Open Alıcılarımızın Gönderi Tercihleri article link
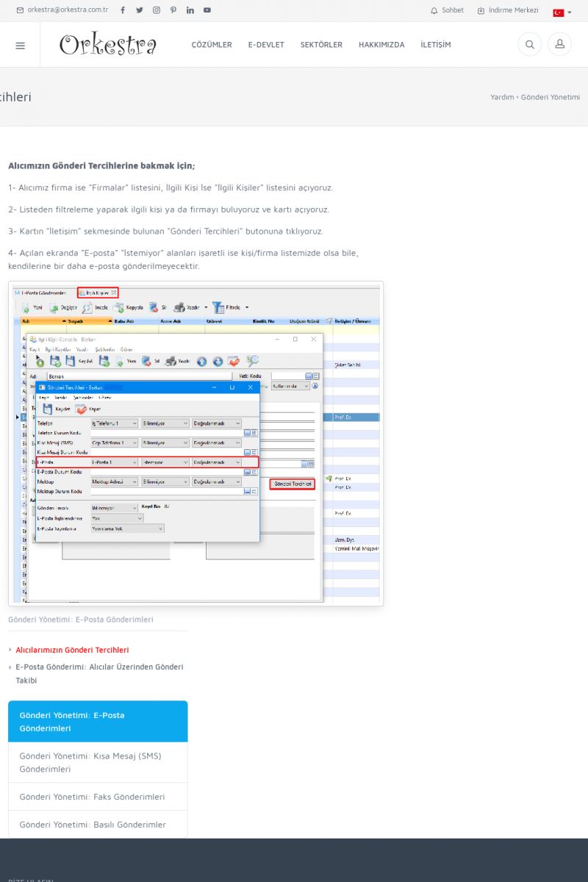The width and height of the screenshot is (588, 882). pyautogui.click(x=72, y=650)
